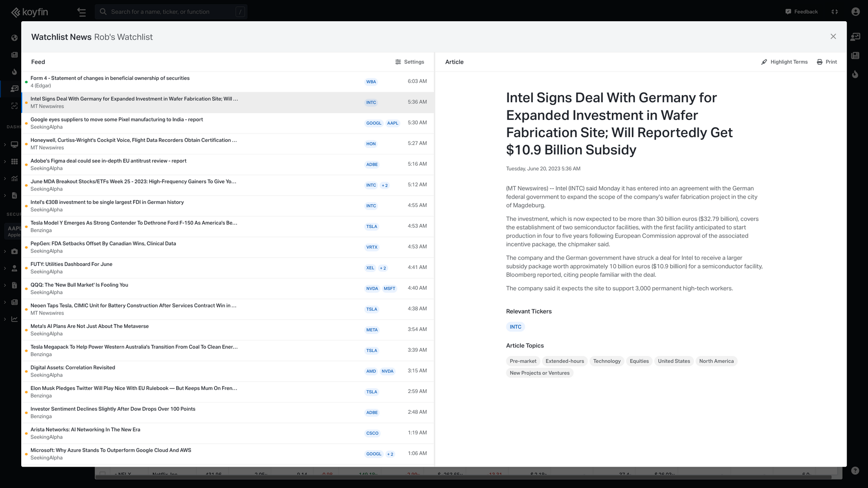Click Highlight Terms
The height and width of the screenshot is (488, 868).
(784, 62)
